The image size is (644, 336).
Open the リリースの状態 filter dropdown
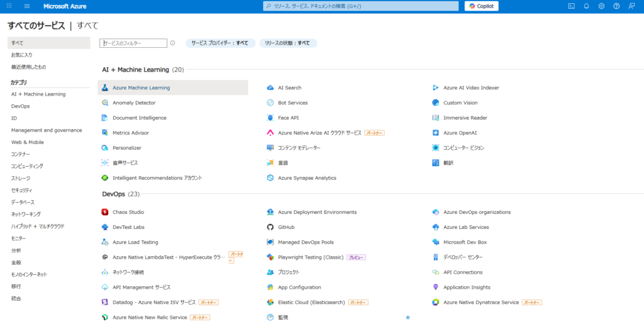click(x=287, y=43)
